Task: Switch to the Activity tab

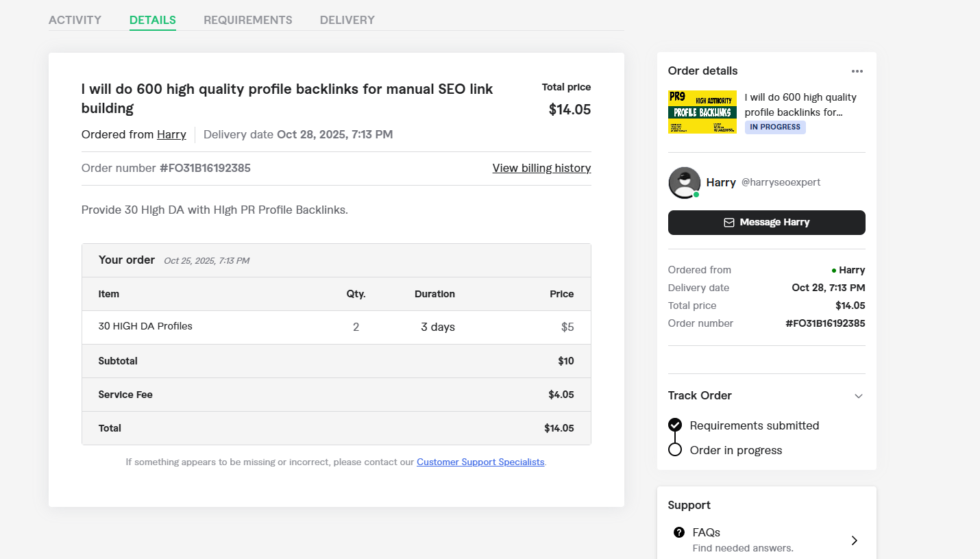Action: pyautogui.click(x=75, y=20)
